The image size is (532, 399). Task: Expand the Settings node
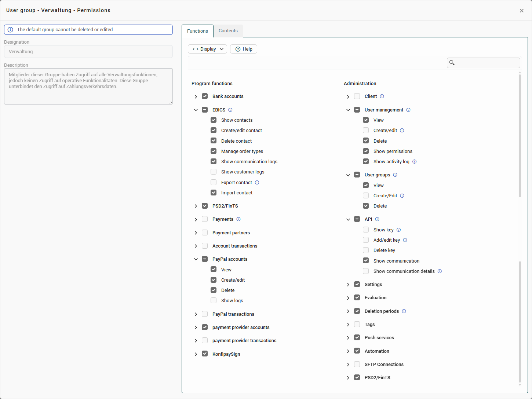click(x=348, y=285)
